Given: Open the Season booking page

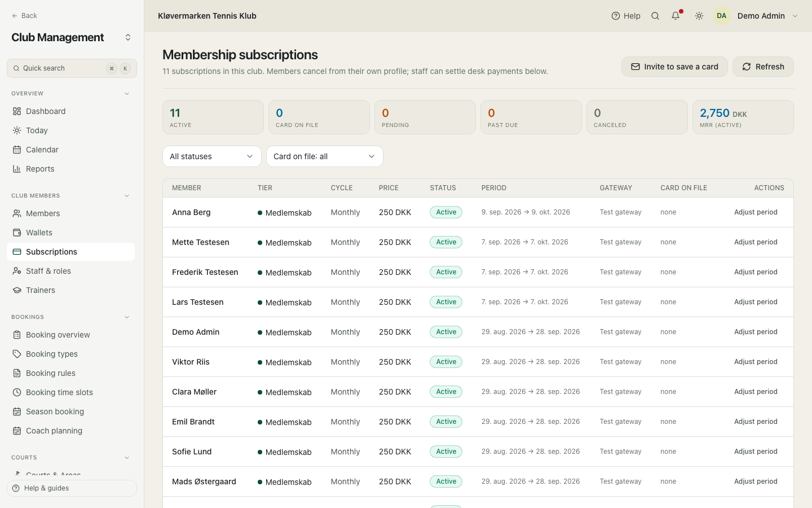Looking at the screenshot, I should (x=70, y=411).
